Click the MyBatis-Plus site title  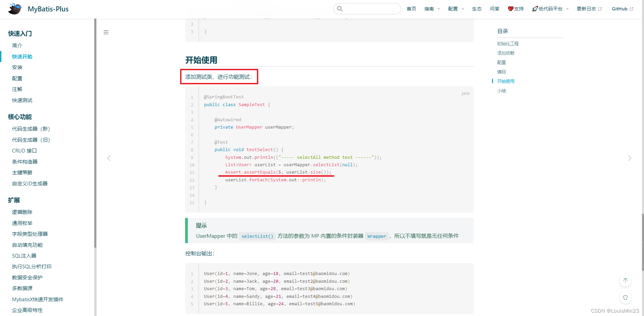[x=48, y=9]
